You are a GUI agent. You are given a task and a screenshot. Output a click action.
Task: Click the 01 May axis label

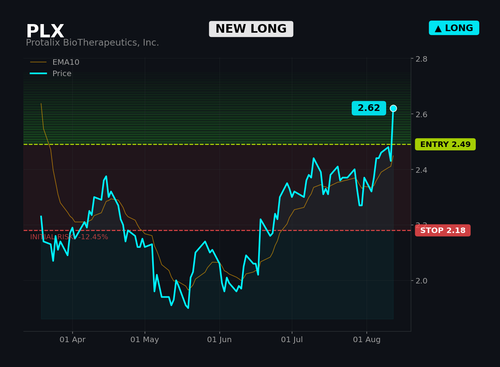pos(144,340)
